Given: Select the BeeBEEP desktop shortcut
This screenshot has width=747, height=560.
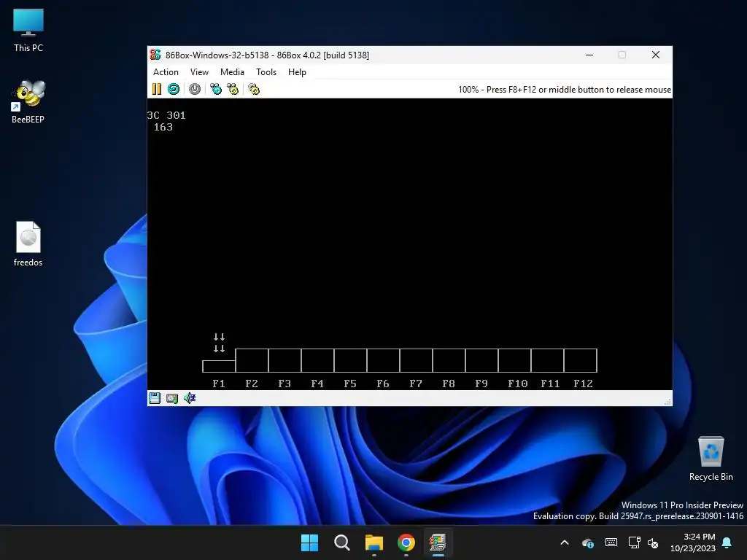Looking at the screenshot, I should coord(28,101).
